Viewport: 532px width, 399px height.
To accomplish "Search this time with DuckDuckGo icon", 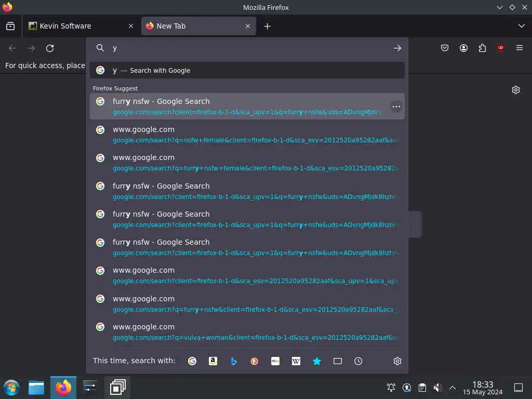I will (254, 361).
